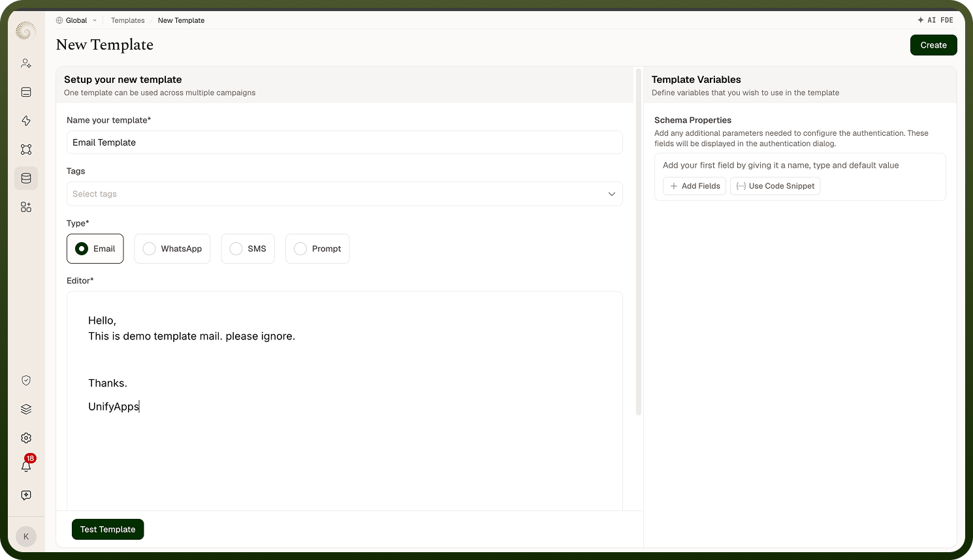Open the apps grid-plus sidebar icon

tap(26, 207)
